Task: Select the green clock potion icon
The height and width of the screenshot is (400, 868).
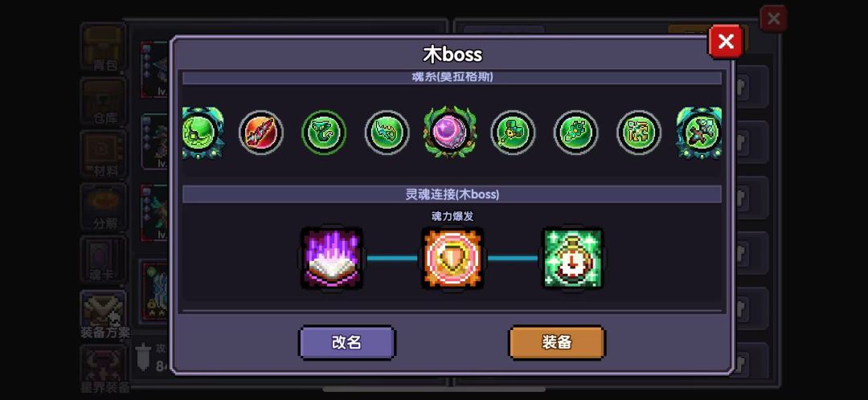Action: pos(572,258)
